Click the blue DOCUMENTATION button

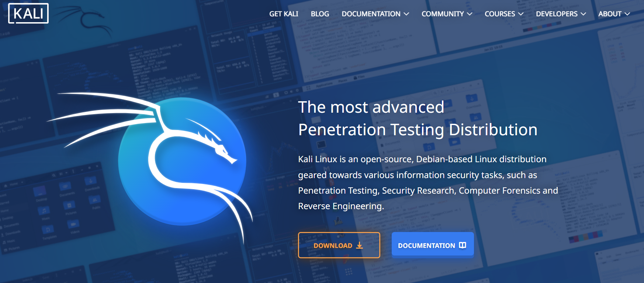433,244
